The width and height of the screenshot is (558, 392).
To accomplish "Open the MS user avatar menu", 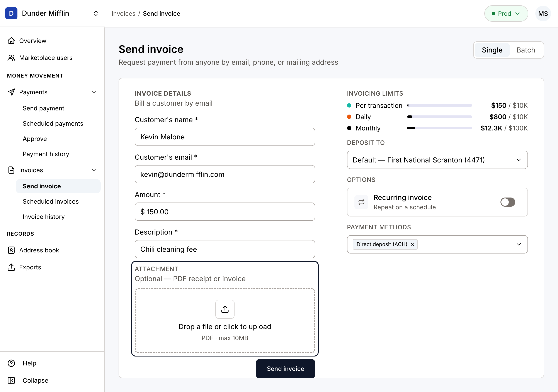I will (543, 13).
